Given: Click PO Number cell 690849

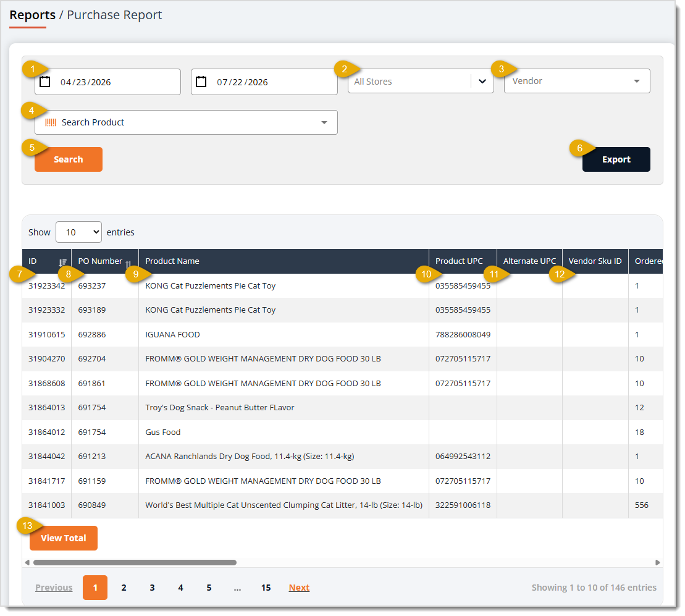Looking at the screenshot, I should 92,505.
